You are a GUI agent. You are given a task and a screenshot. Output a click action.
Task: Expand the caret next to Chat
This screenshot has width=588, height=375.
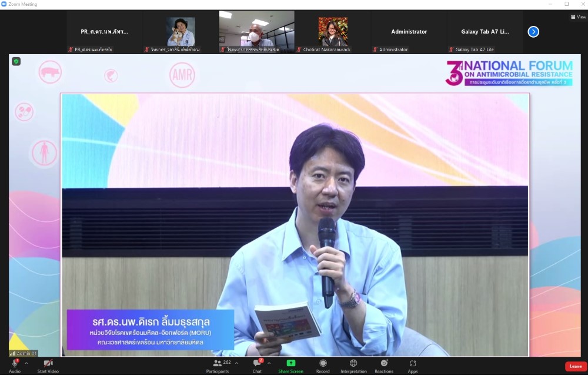click(270, 363)
